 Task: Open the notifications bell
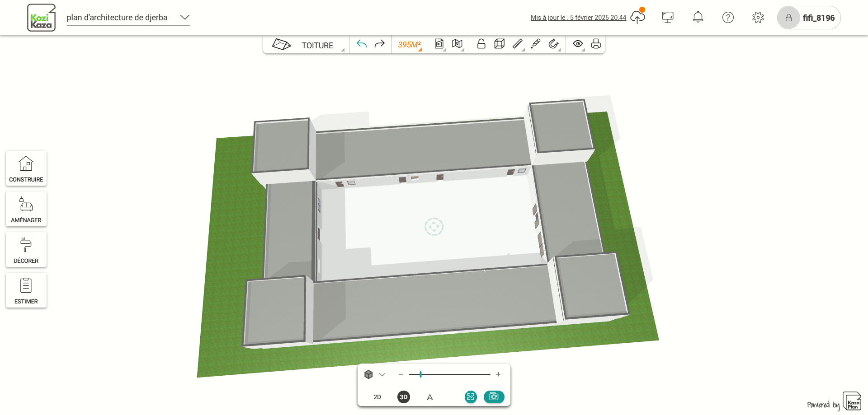pyautogui.click(x=698, y=18)
